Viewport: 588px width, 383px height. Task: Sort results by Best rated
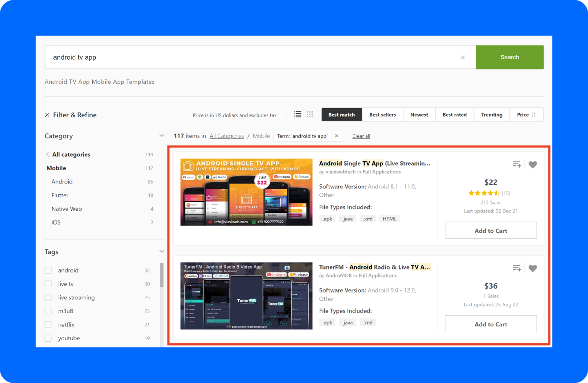(x=455, y=114)
